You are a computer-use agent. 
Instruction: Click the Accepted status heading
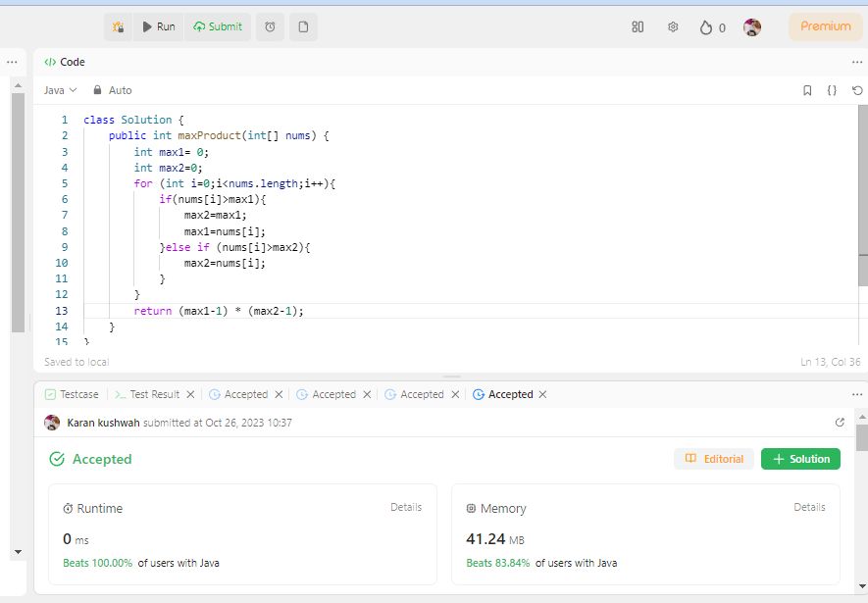pyautogui.click(x=91, y=459)
